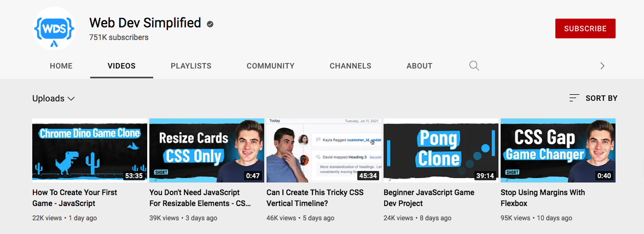This screenshot has width=644, height=234.
Task: Select the Videos tab
Action: coord(121,66)
